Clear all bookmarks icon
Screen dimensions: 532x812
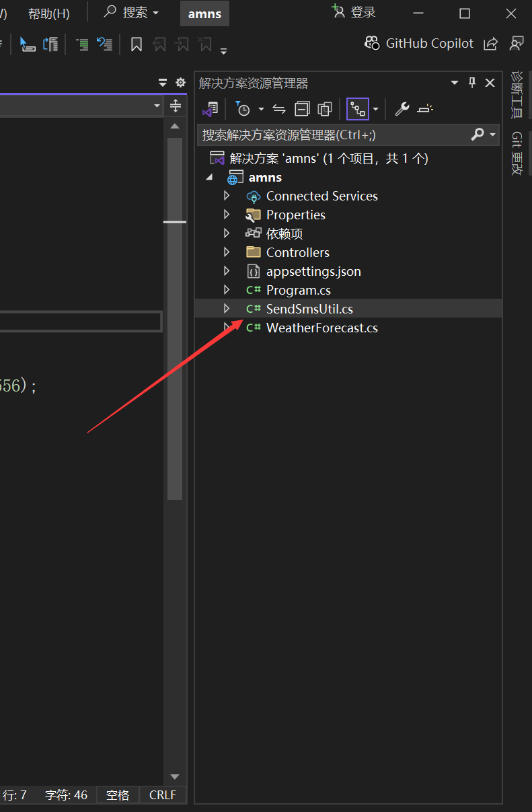(x=204, y=44)
